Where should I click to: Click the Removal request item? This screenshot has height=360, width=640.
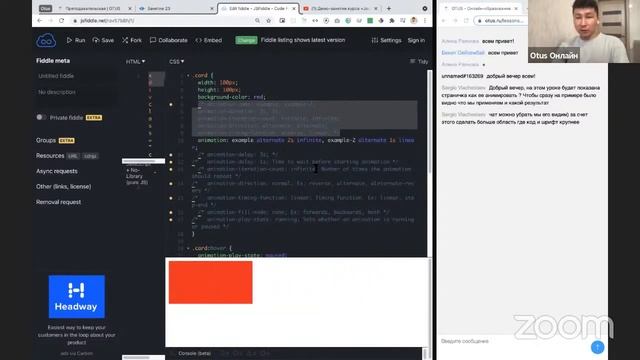(x=58, y=202)
